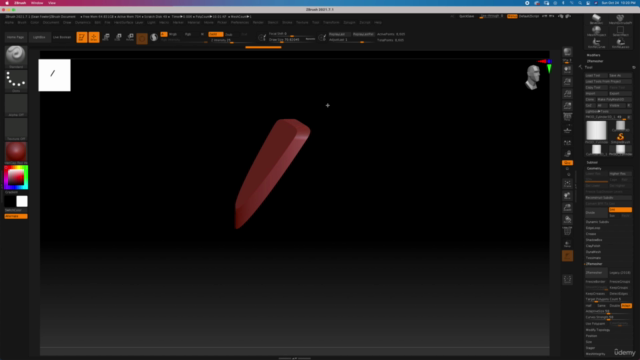
Task: Click the LightBox button
Action: 39,37
